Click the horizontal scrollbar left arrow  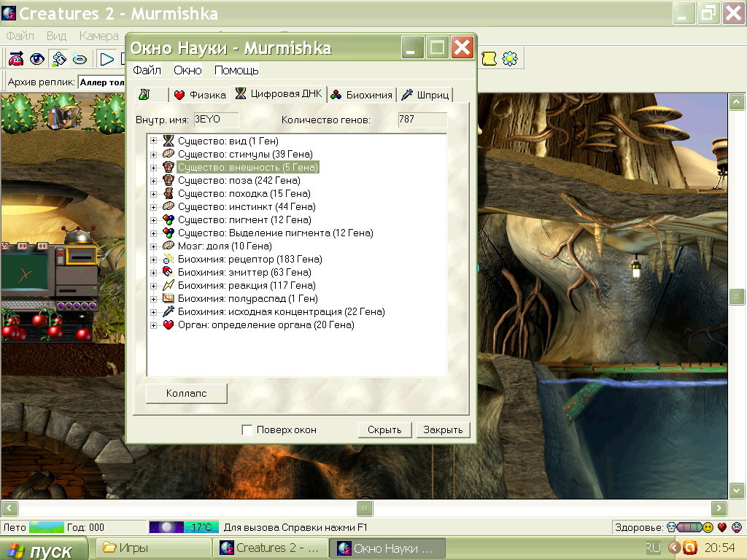[x=9, y=508]
